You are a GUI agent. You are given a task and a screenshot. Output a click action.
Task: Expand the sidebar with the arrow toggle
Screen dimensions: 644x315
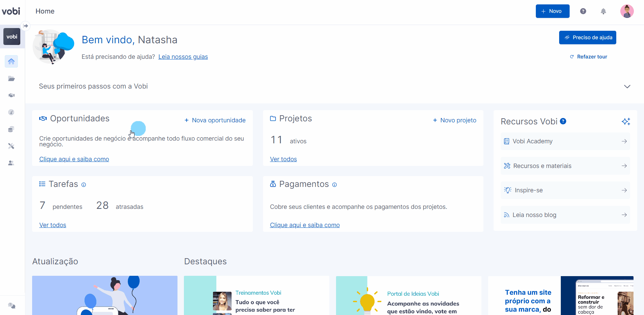tap(26, 26)
